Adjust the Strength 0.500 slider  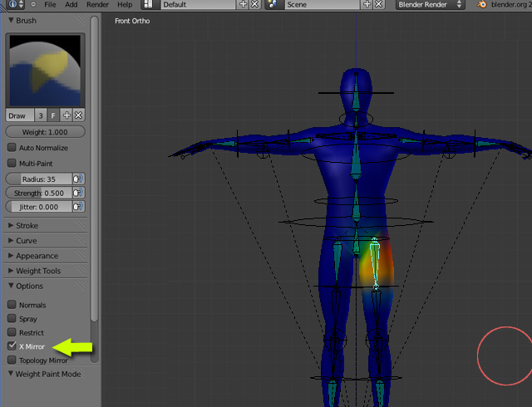pos(39,193)
